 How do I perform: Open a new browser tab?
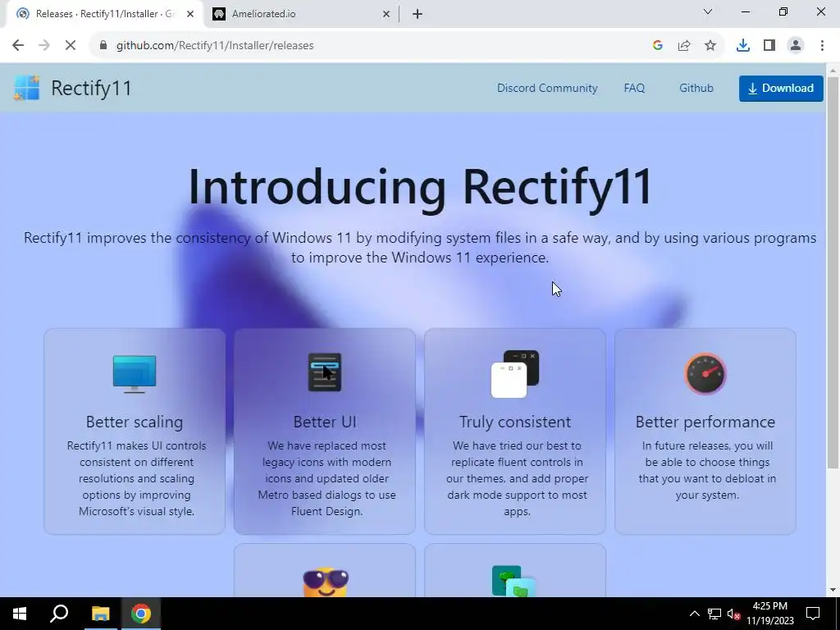[418, 15]
